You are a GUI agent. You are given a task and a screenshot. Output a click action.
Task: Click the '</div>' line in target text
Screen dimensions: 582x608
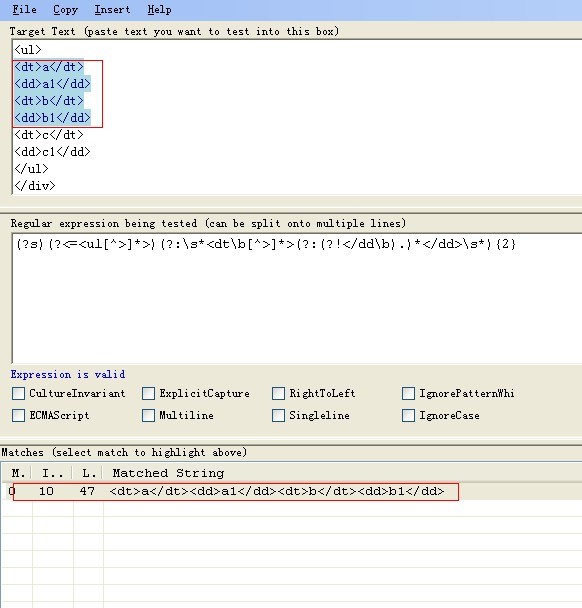click(35, 186)
